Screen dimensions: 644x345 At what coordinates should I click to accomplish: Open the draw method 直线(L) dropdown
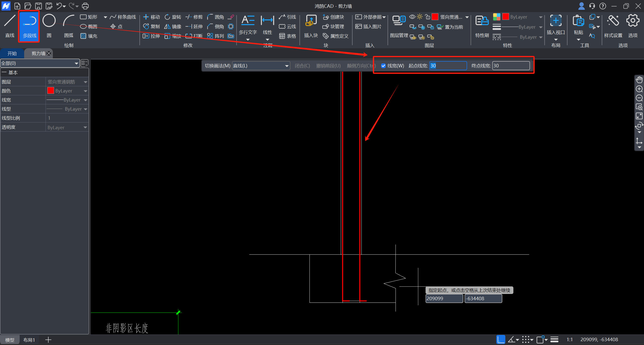click(x=261, y=66)
